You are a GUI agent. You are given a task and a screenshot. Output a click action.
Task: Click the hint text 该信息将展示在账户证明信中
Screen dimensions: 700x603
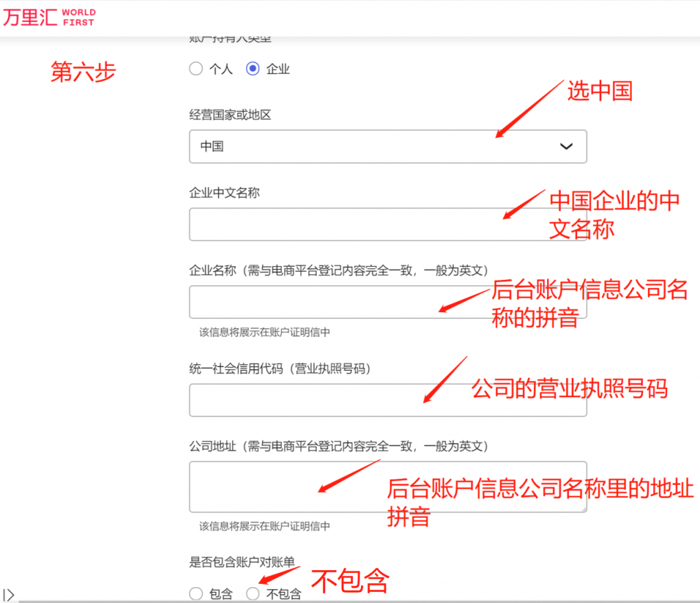264,331
